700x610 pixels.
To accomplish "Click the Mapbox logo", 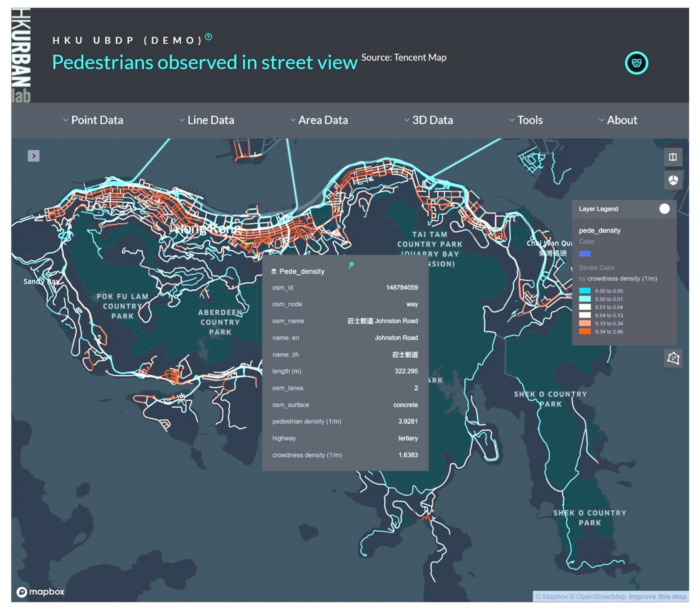I will click(41, 592).
